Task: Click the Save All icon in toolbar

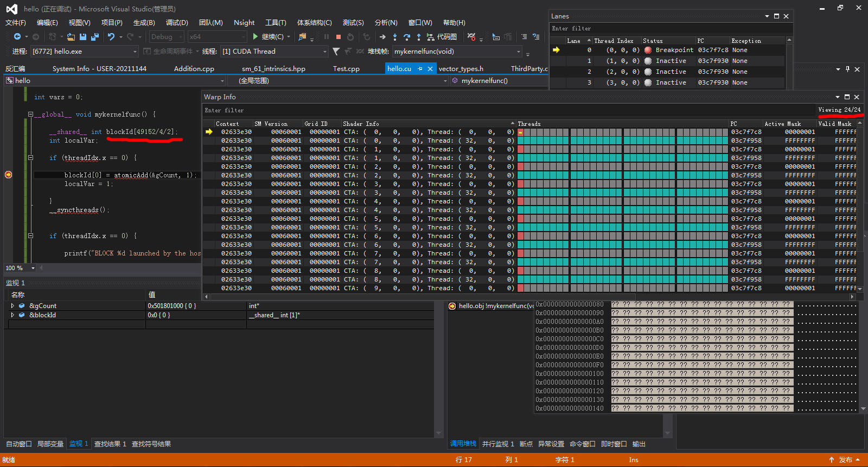Action: tap(95, 37)
